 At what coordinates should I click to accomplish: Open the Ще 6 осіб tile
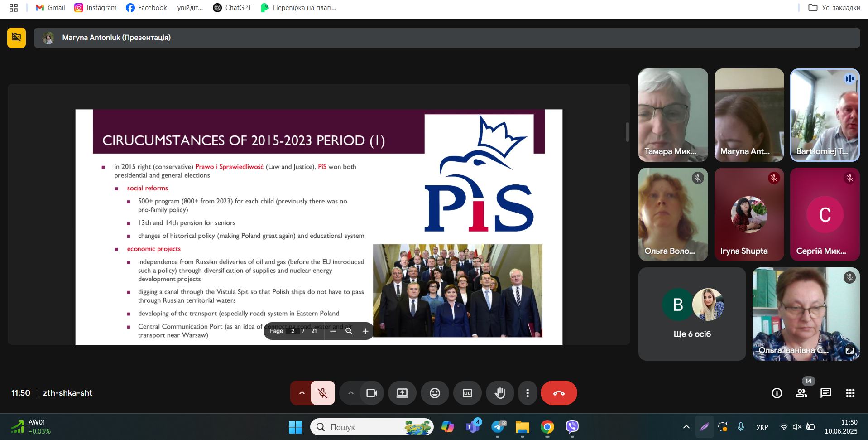pyautogui.click(x=692, y=314)
